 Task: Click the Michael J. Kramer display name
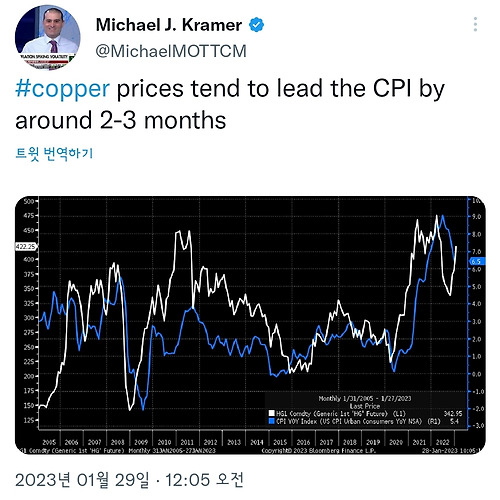pos(169,25)
